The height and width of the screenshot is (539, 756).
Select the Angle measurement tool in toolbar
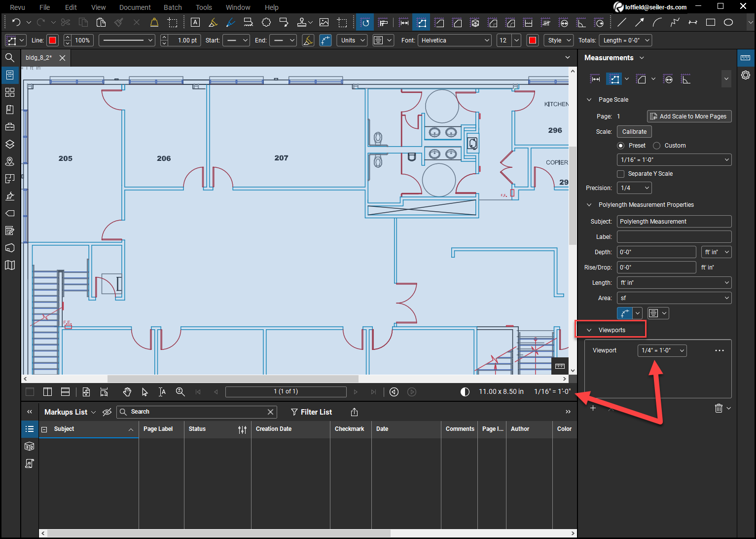point(581,22)
